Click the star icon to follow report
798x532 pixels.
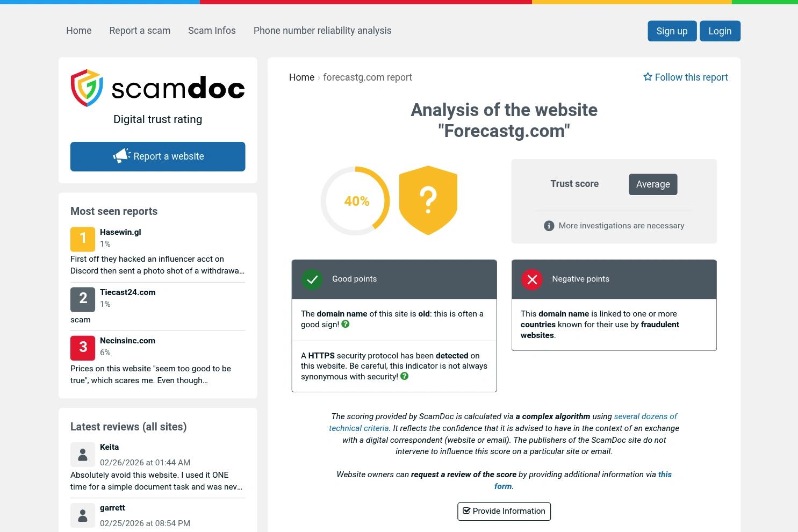point(648,77)
